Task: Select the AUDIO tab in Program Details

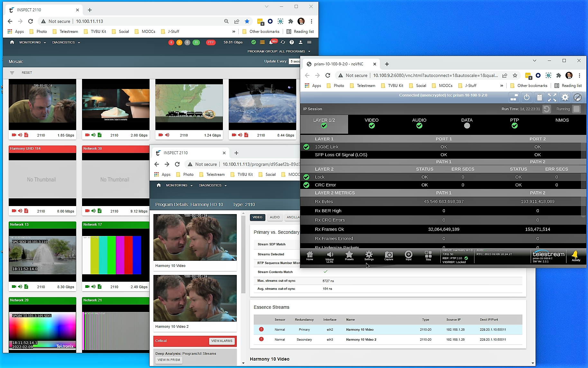Action: click(274, 217)
